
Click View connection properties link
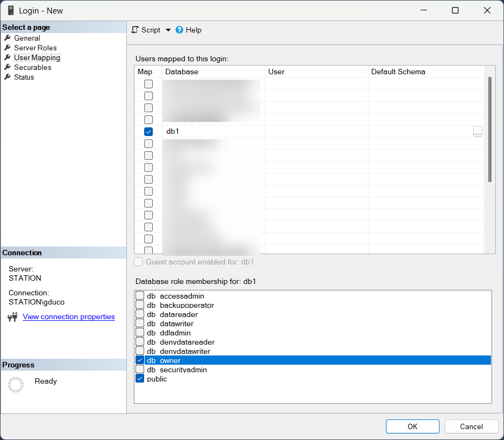[x=68, y=316]
